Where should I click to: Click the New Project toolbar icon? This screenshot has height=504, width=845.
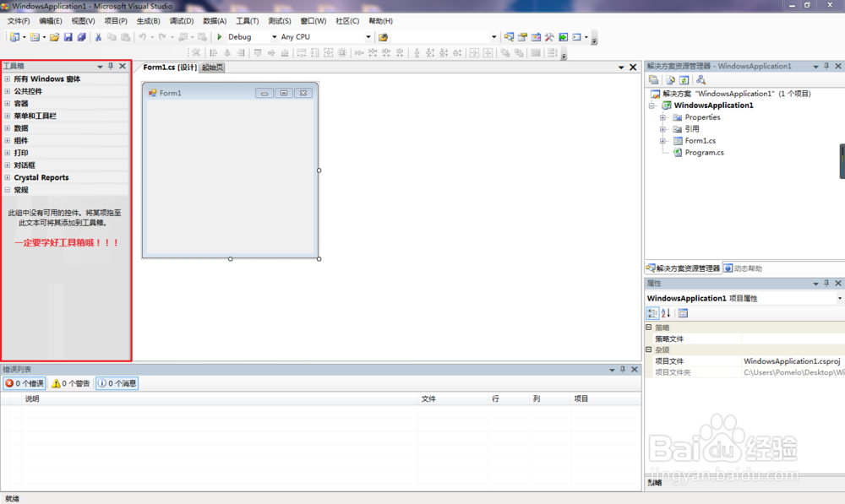click(x=14, y=37)
